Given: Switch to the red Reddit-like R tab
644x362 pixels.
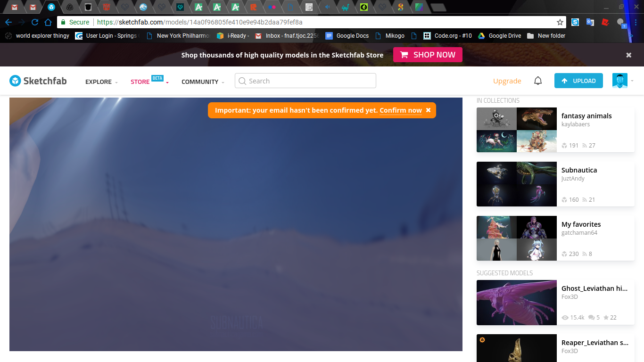Looking at the screenshot, I should click(254, 7).
